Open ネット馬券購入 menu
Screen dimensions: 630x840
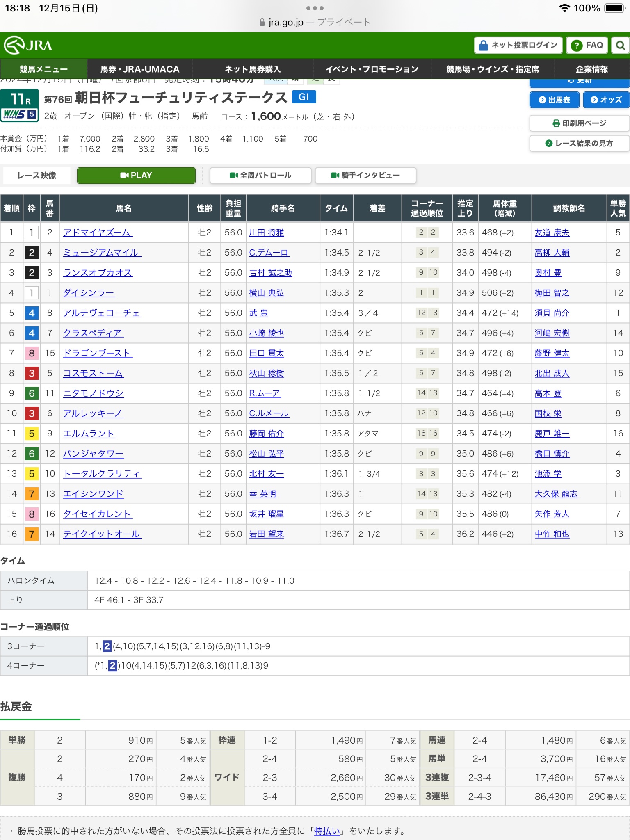[x=253, y=69]
